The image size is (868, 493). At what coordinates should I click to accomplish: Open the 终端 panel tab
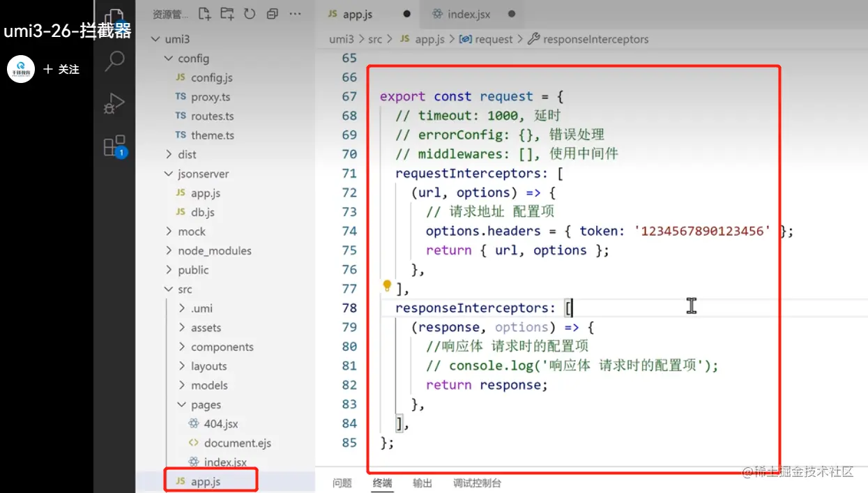coord(382,483)
